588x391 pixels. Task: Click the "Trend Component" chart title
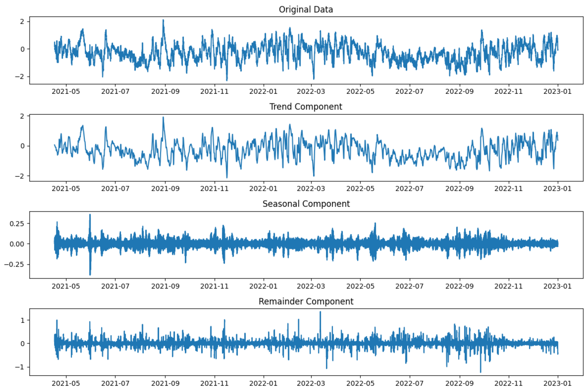pos(306,107)
